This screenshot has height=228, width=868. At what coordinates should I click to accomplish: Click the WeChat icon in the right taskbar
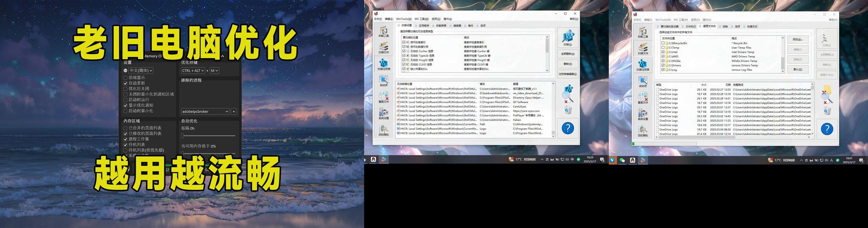pyautogui.click(x=622, y=160)
